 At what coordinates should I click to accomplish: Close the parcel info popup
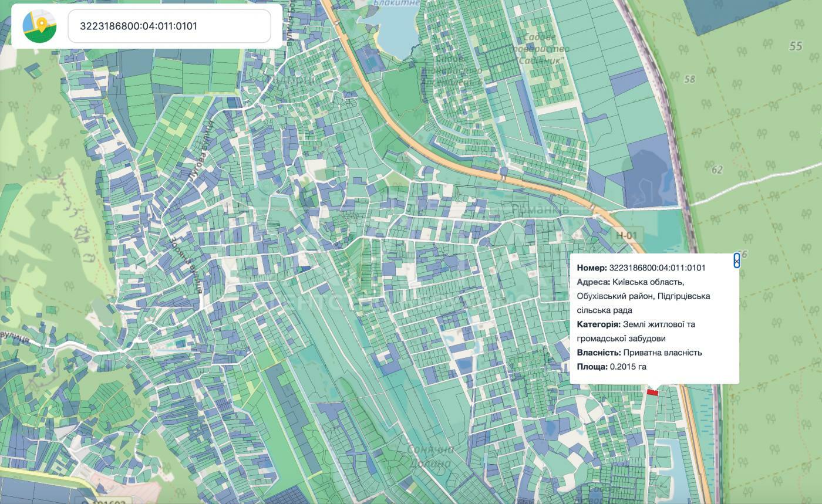(x=737, y=261)
